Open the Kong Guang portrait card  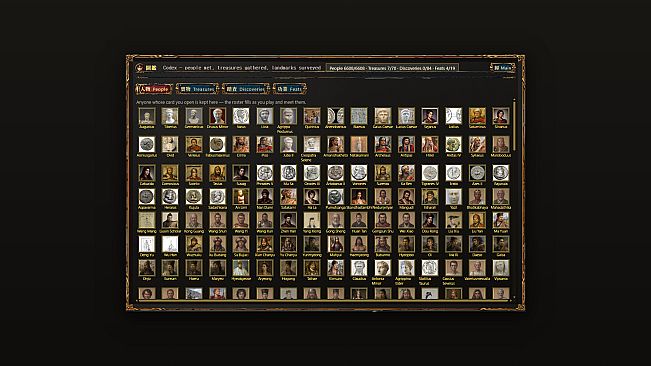(194, 220)
